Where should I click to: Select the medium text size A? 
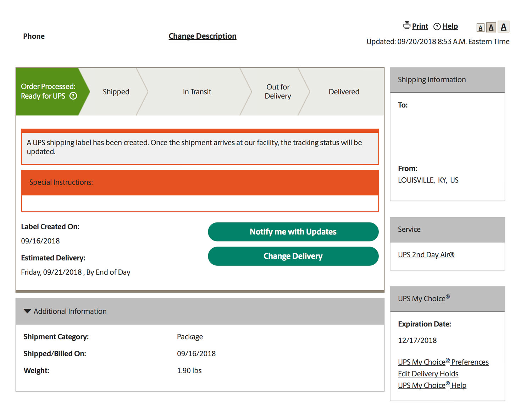coord(491,27)
